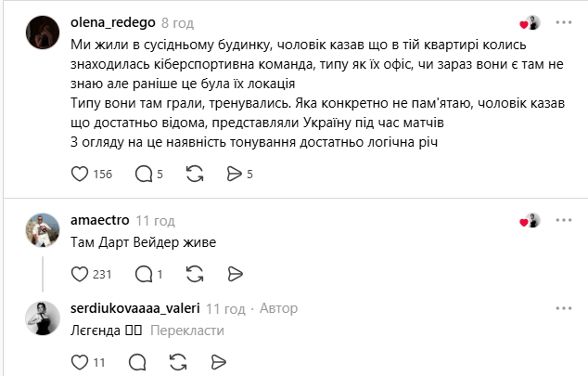Reply to amaectro's comment
Viewport: 588px width, 376px height.
[x=144, y=274]
